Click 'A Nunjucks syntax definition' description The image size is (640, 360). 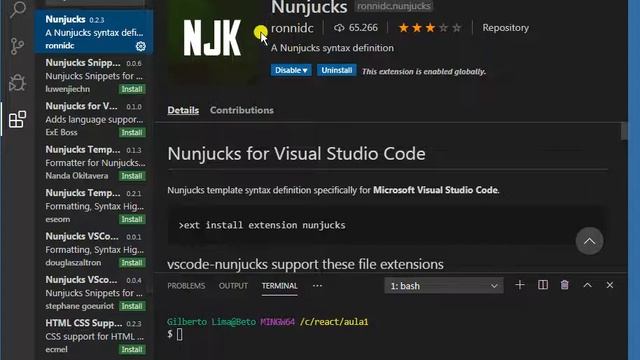[x=332, y=48]
